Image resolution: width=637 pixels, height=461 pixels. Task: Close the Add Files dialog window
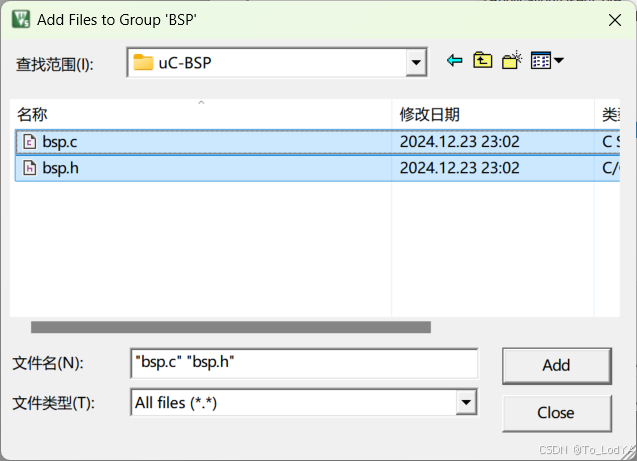coord(615,20)
